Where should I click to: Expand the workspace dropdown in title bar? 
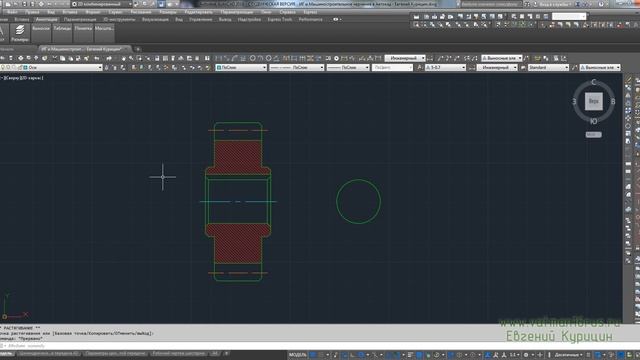pyautogui.click(x=130, y=4)
